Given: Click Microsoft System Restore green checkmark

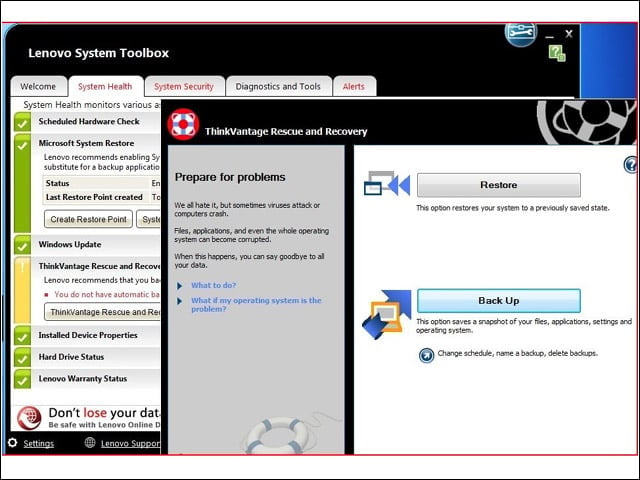Looking at the screenshot, I should 22,145.
